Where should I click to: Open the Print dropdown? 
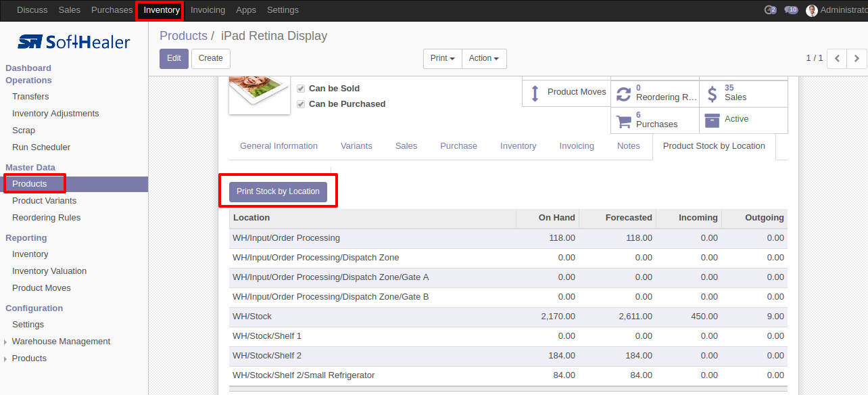tap(443, 59)
